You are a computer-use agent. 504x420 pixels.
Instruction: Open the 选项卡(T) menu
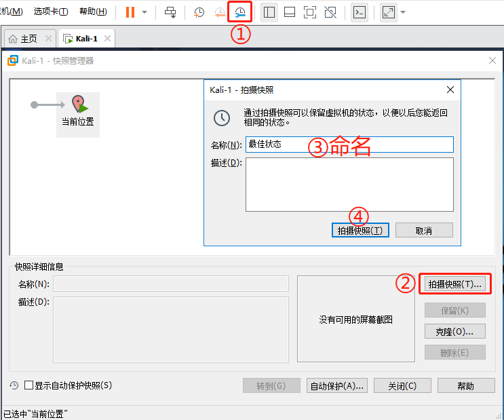(51, 12)
